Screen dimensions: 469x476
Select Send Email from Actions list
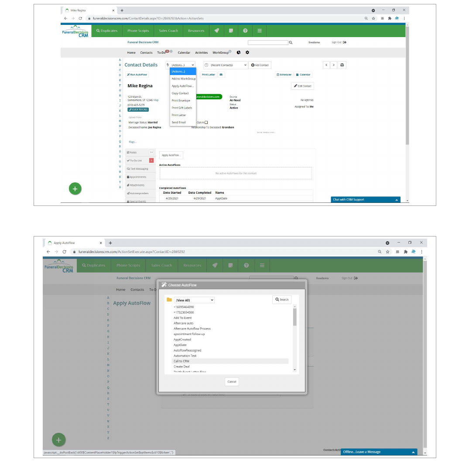pos(178,123)
